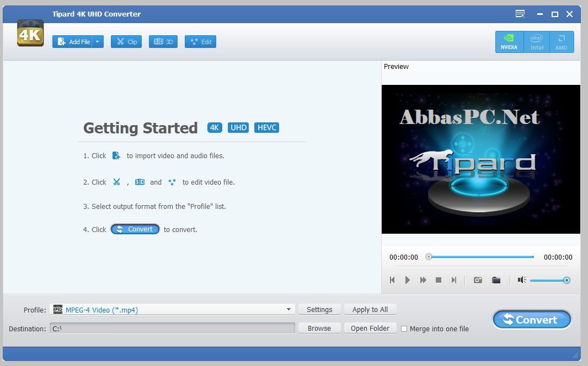588x366 pixels.
Task: Open the Profile dropdown list
Action: click(288, 309)
